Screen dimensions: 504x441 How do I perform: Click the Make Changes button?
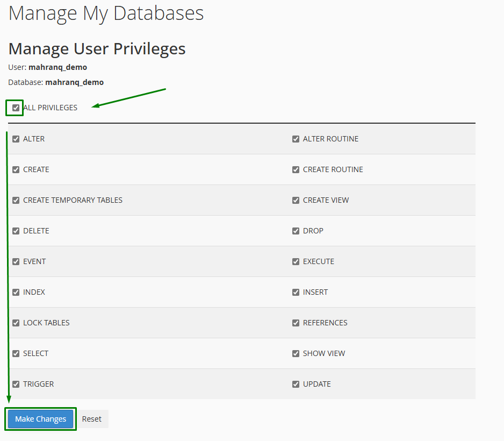[40, 419]
